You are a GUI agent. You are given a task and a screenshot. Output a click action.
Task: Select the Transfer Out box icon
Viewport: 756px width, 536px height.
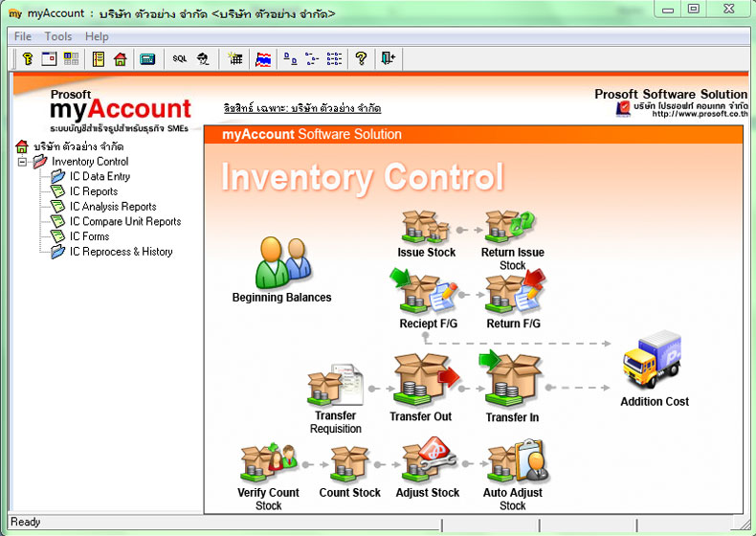pyautogui.click(x=425, y=379)
